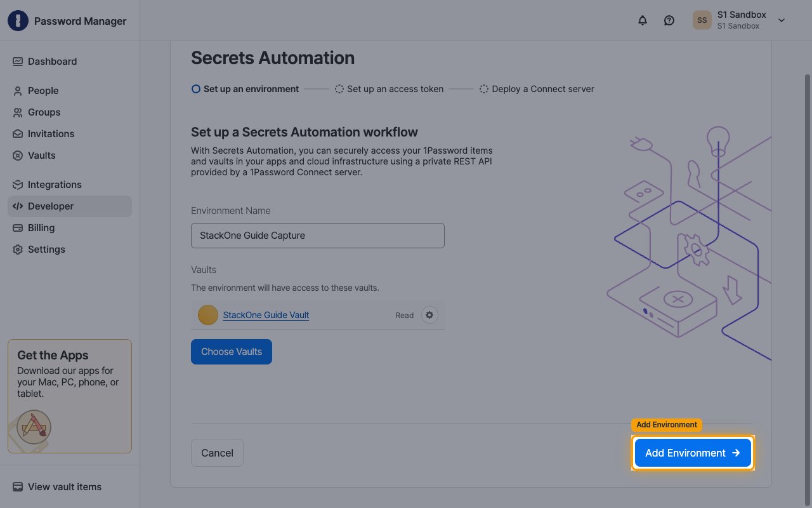Click the App Store icon in Get the Apps

34,427
